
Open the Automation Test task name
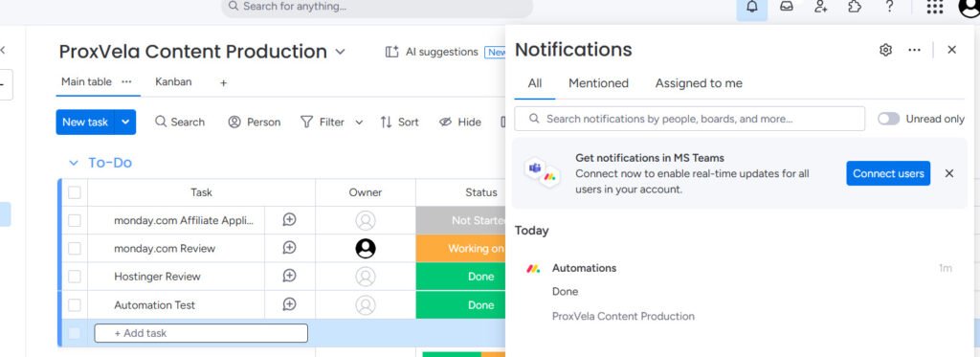154,305
